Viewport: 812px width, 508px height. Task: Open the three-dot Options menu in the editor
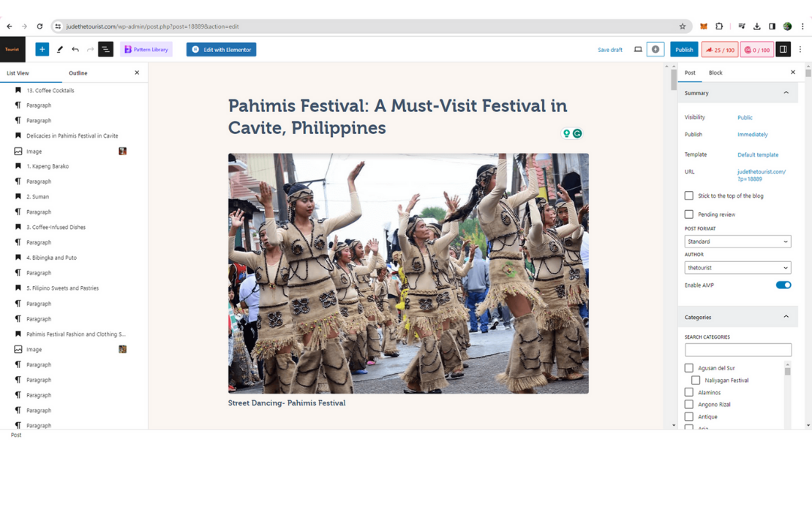[800, 49]
